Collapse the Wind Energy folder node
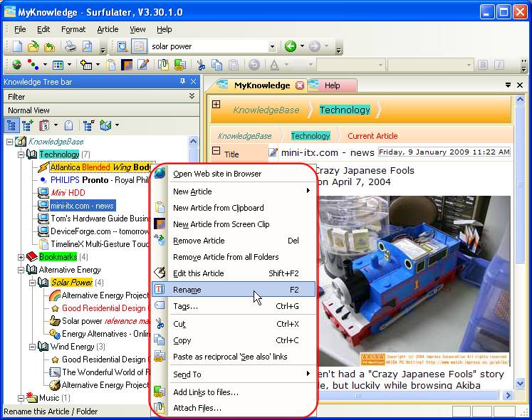This screenshot has width=532, height=420. coord(33,347)
